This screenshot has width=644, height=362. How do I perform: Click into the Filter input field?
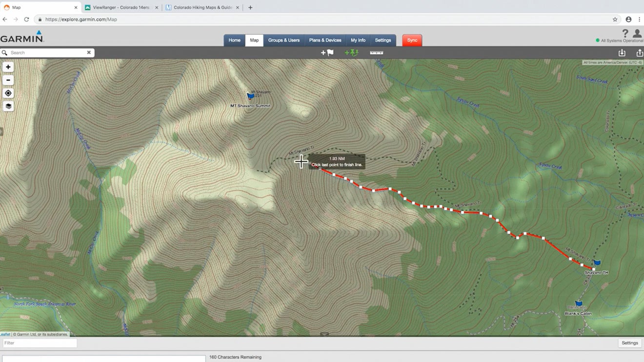[40, 343]
